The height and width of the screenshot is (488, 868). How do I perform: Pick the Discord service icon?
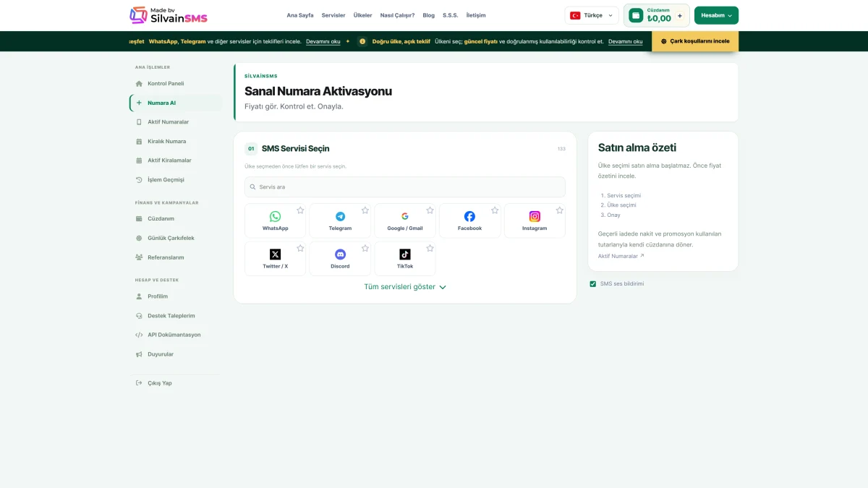[x=340, y=254]
